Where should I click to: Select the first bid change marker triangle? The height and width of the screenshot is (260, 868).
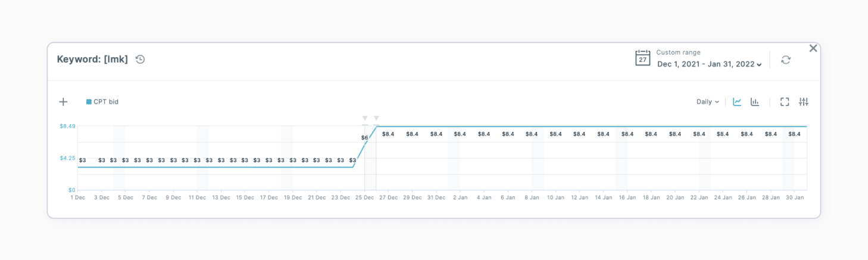(x=365, y=118)
